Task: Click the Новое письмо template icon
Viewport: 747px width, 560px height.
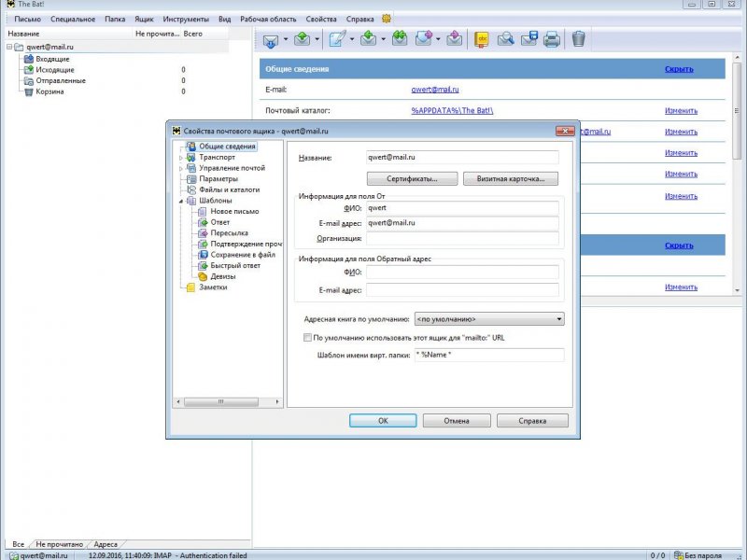Action: 203,212
